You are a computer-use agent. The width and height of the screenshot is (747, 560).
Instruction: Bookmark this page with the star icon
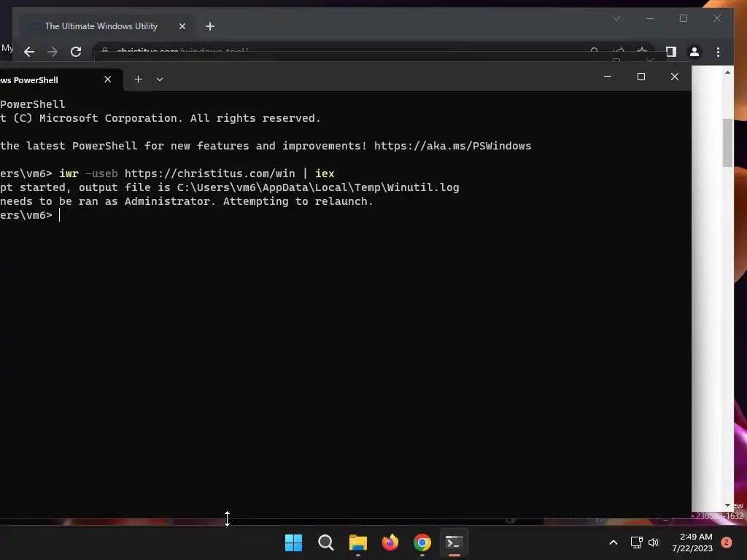click(642, 50)
